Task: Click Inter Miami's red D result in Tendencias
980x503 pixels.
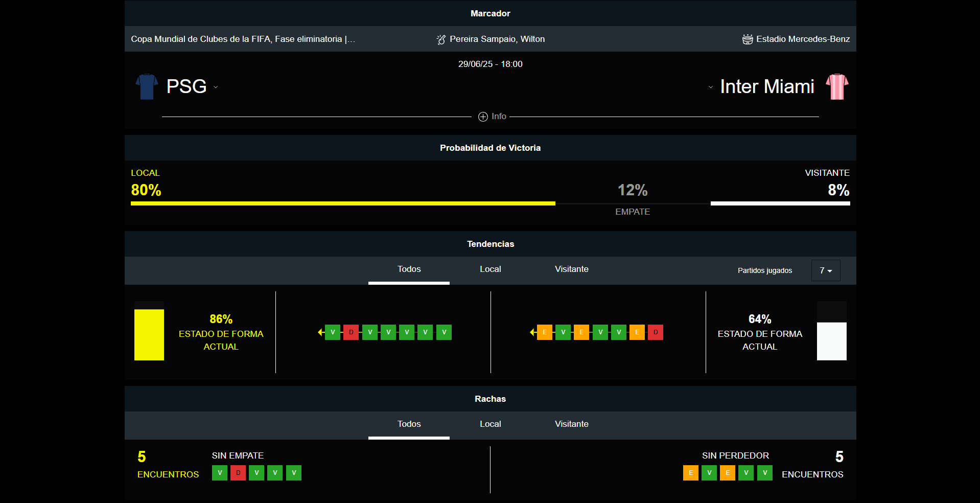Action: [x=656, y=332]
